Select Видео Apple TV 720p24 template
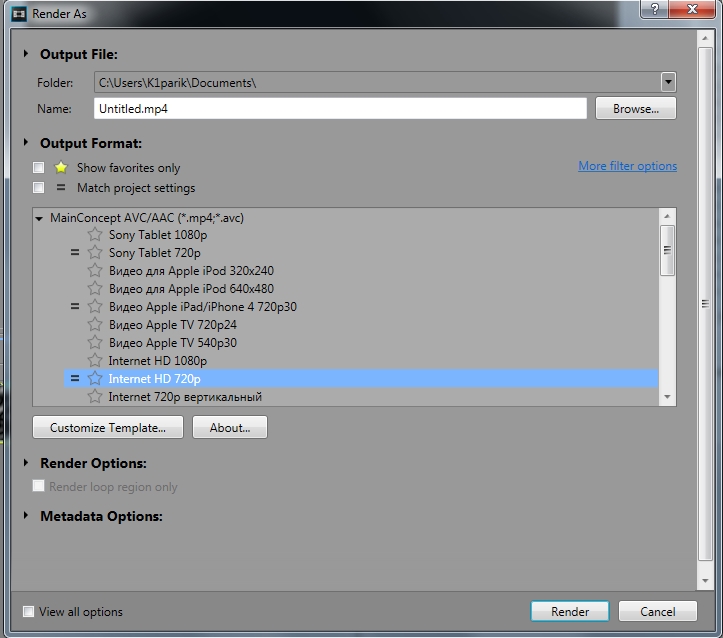The height and width of the screenshot is (638, 723). 173,325
